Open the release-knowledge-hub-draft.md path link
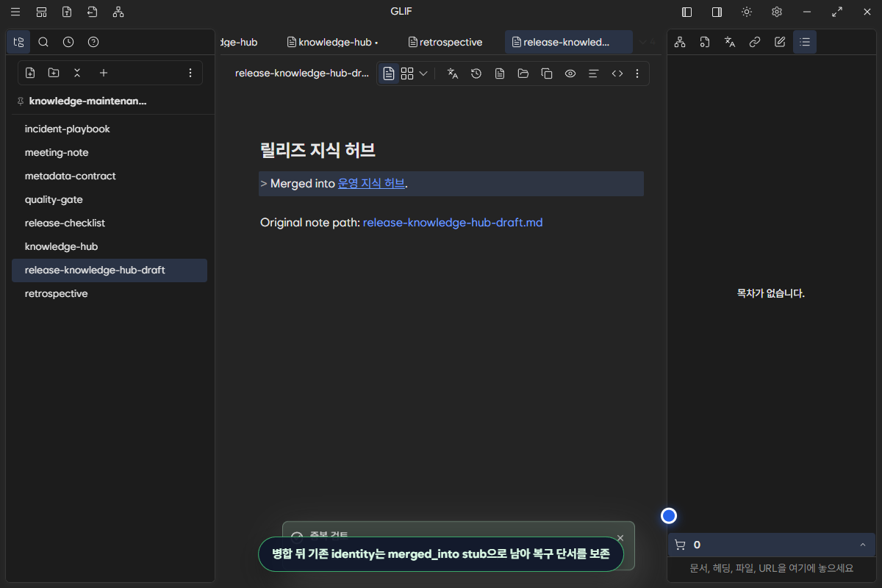This screenshot has width=882, height=588. (453, 222)
